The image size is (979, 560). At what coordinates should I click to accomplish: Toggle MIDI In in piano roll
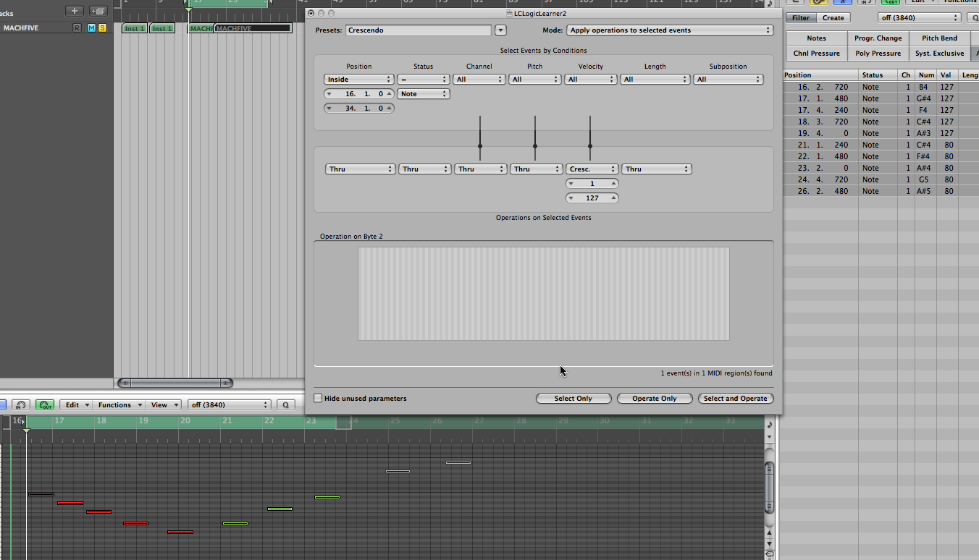click(21, 405)
